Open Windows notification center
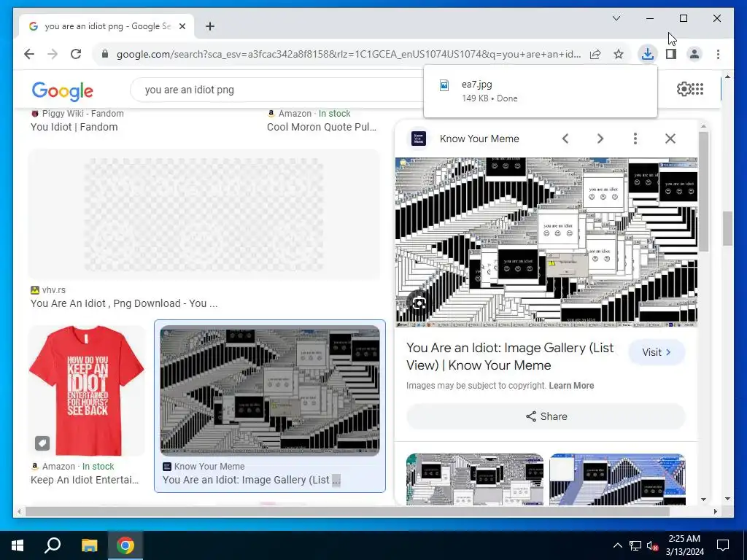The width and height of the screenshot is (747, 560). pos(723,545)
